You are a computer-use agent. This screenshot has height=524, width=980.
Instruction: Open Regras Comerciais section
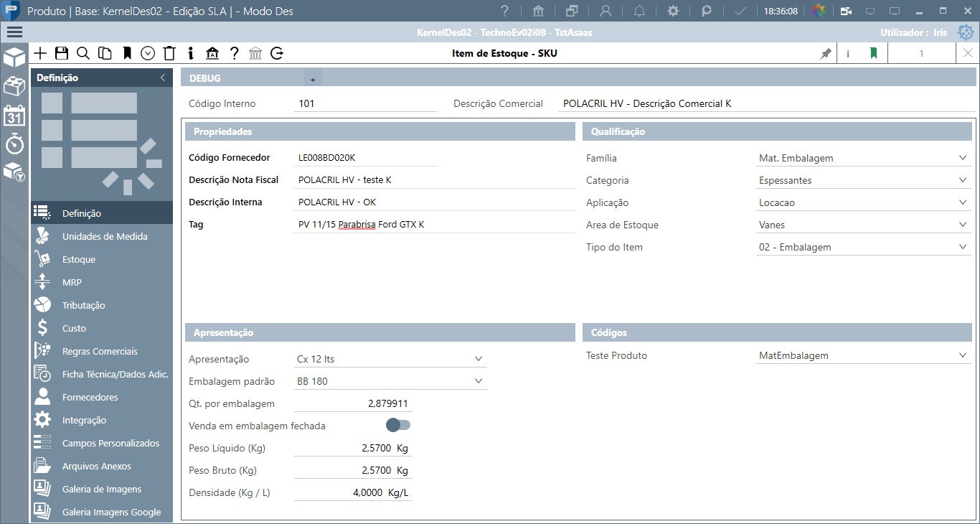pyautogui.click(x=101, y=351)
